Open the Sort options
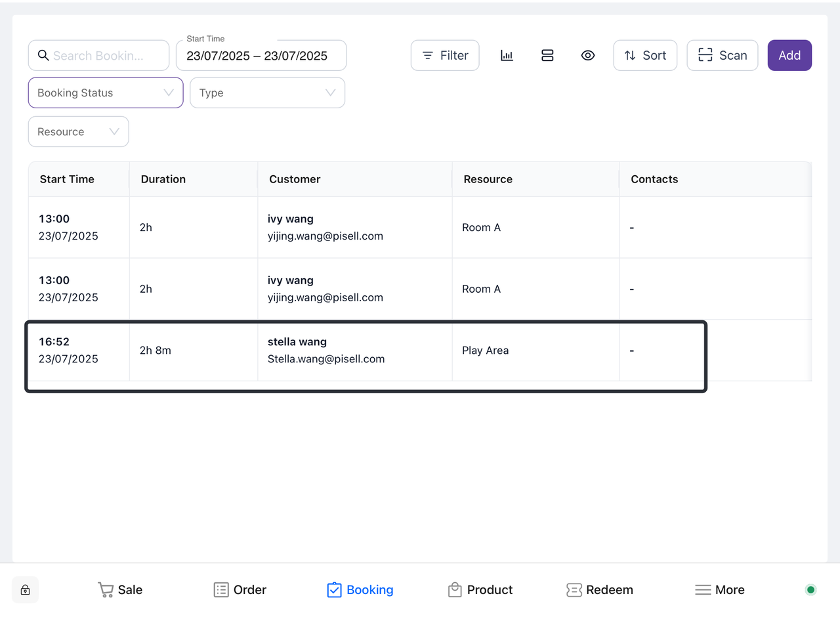The height and width of the screenshot is (617, 840). (x=645, y=56)
